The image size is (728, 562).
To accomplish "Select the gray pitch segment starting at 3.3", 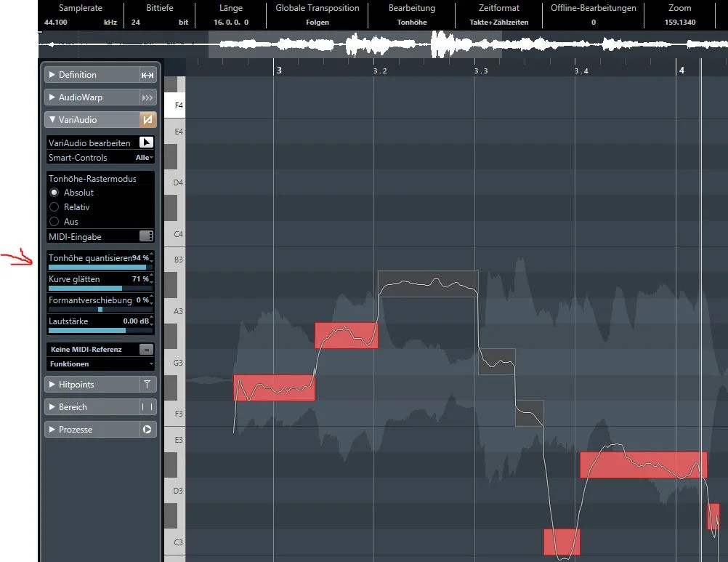I will point(497,361).
